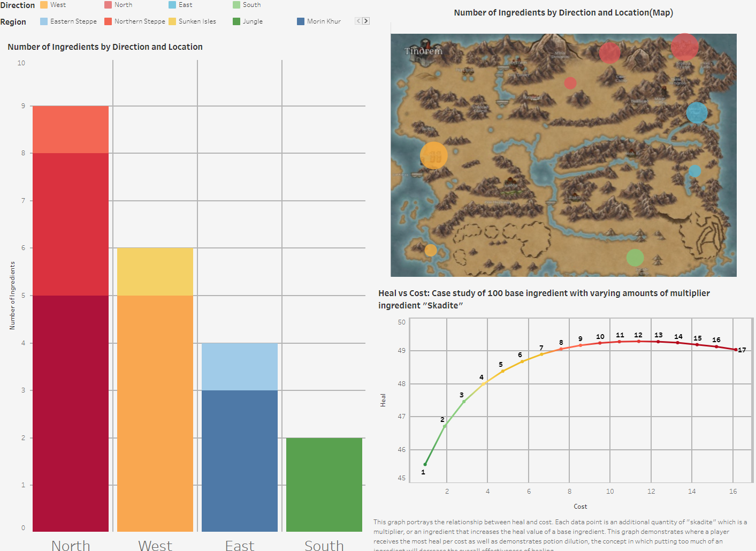Viewport: 756px width, 551px height.
Task: Choose Sunken Isles swatch in Region legend
Action: (172, 21)
